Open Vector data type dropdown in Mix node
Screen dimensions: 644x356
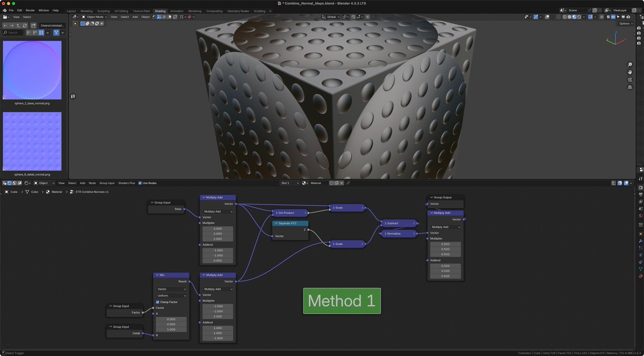click(x=171, y=289)
